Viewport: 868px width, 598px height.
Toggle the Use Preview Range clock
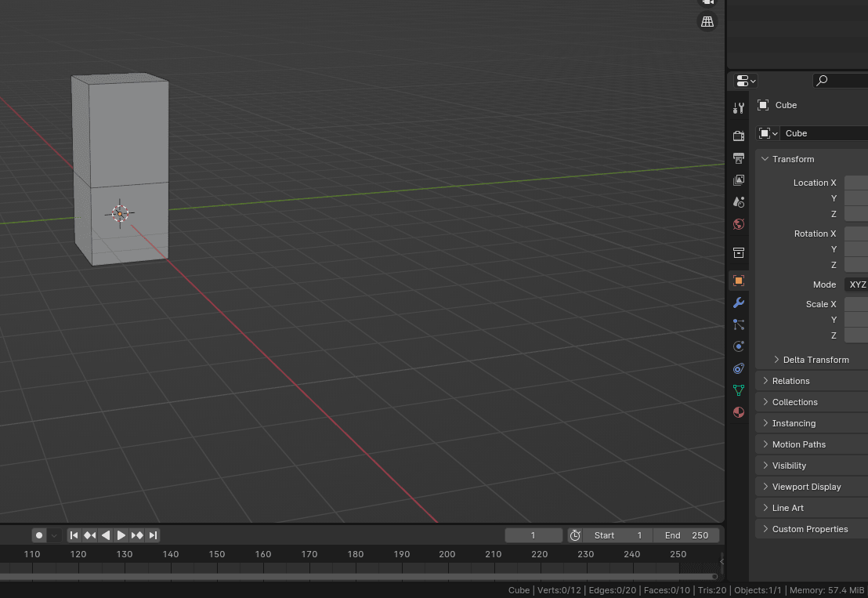pos(575,535)
